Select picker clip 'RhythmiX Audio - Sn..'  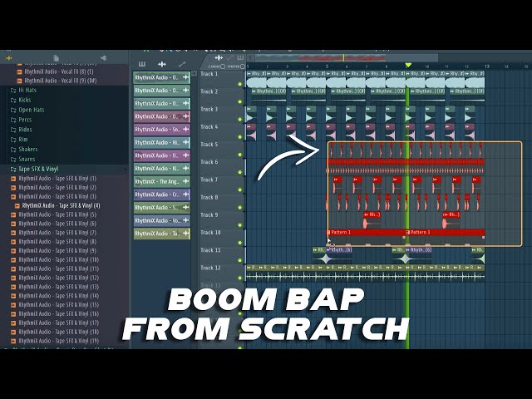point(162,130)
